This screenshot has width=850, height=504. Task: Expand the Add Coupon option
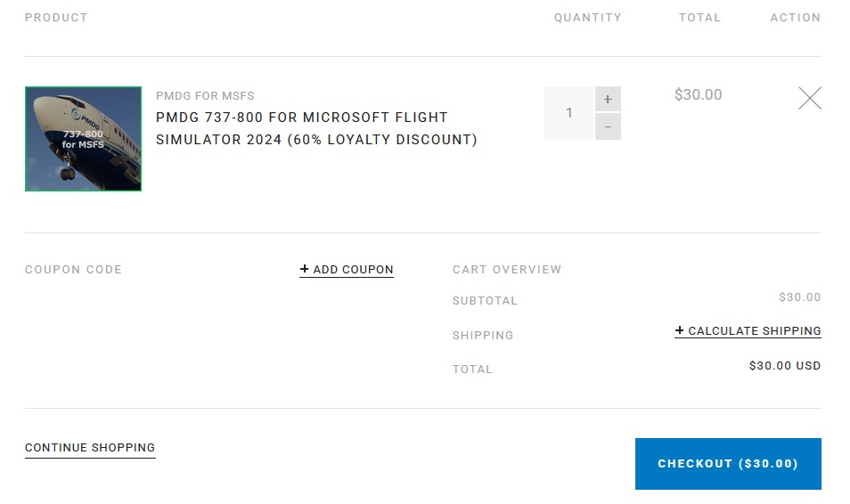[x=347, y=269]
